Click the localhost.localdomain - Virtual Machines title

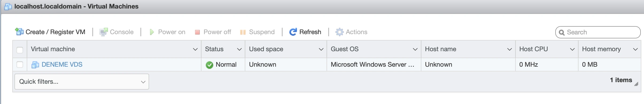76,6
